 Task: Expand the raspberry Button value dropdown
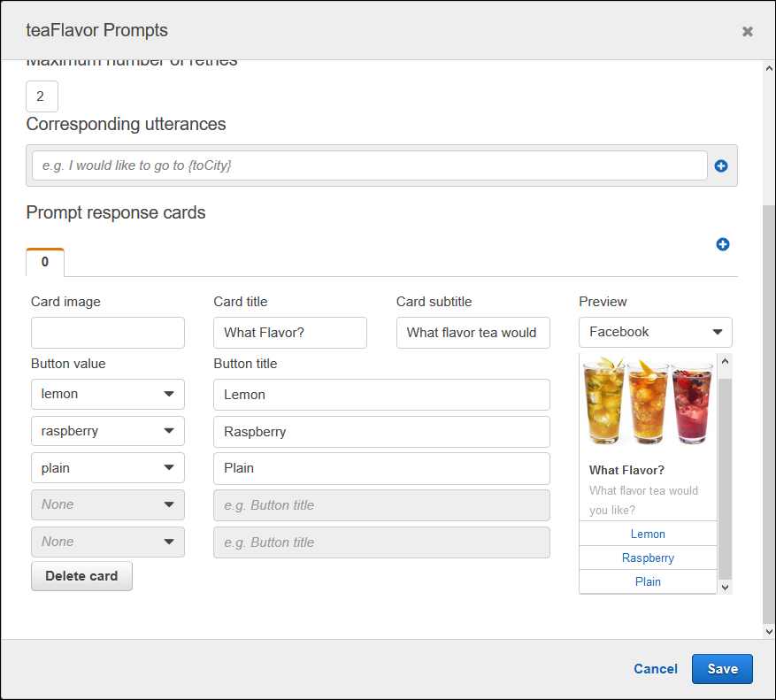[107, 431]
